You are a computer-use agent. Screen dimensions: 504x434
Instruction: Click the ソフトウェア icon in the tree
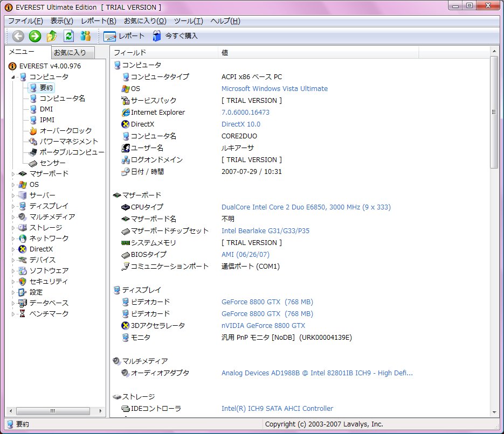pos(23,271)
